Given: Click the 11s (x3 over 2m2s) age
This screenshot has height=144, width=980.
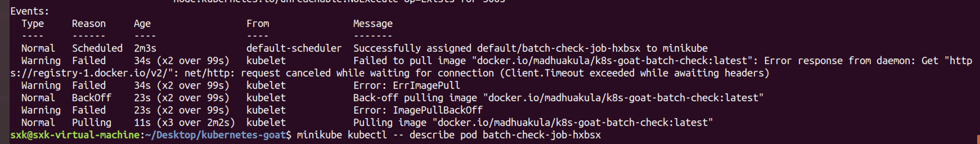Looking at the screenshot, I should coord(184,122).
